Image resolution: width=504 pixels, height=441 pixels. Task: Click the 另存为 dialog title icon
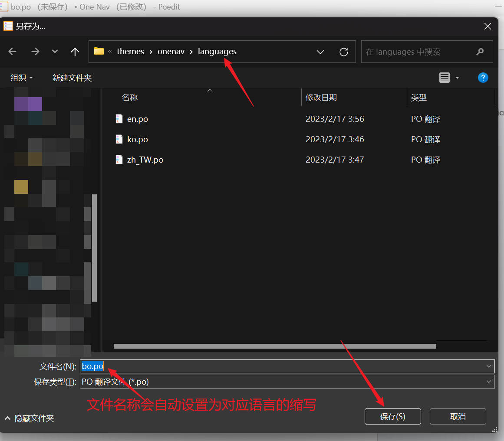click(x=8, y=26)
